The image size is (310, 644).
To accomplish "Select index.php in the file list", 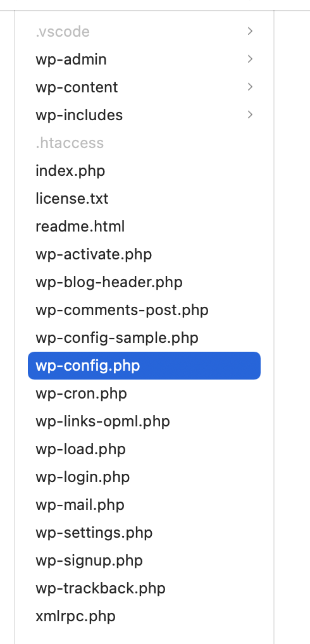I will tap(144, 170).
